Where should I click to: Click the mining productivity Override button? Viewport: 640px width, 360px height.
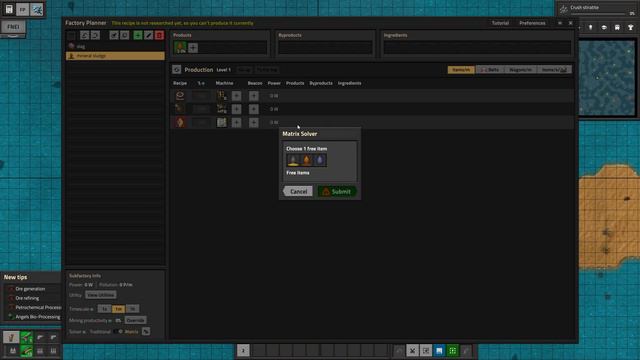click(x=135, y=320)
